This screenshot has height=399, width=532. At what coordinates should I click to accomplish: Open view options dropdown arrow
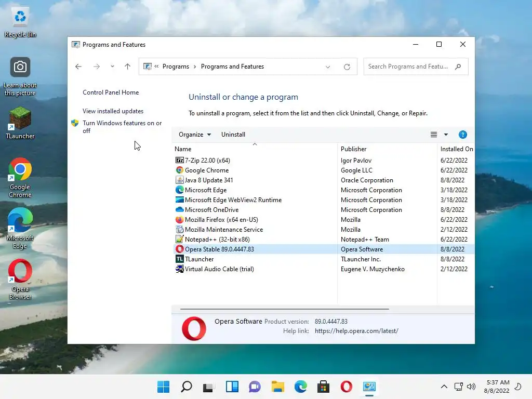click(x=446, y=135)
